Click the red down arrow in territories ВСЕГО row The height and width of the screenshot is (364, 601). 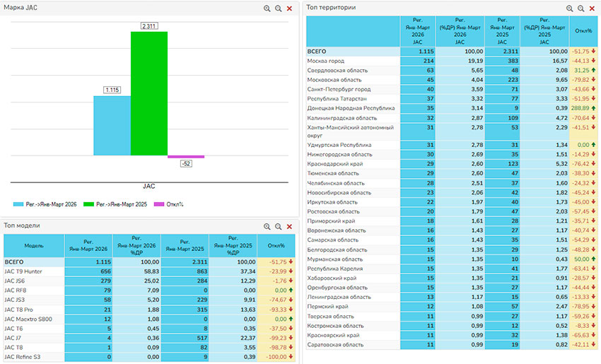point(593,52)
